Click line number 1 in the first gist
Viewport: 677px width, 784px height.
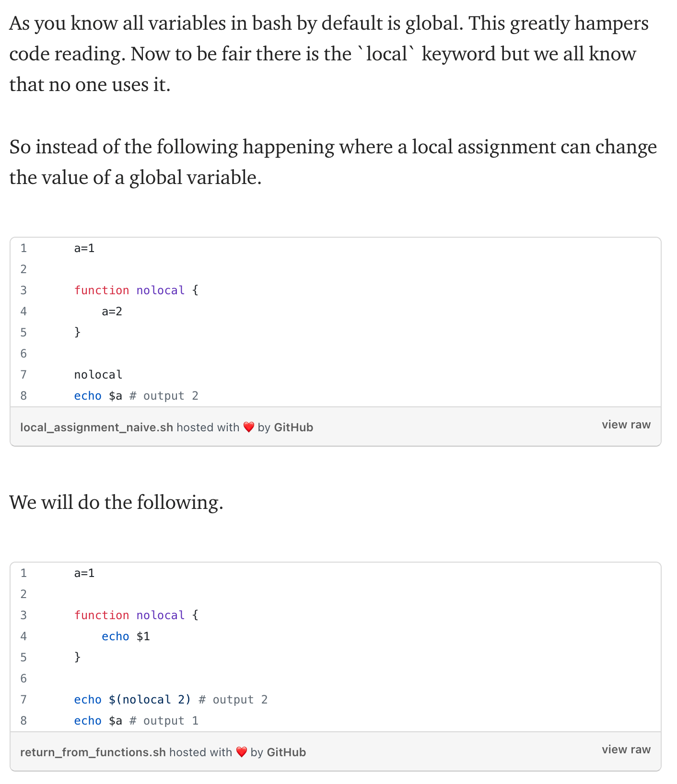coord(23,248)
